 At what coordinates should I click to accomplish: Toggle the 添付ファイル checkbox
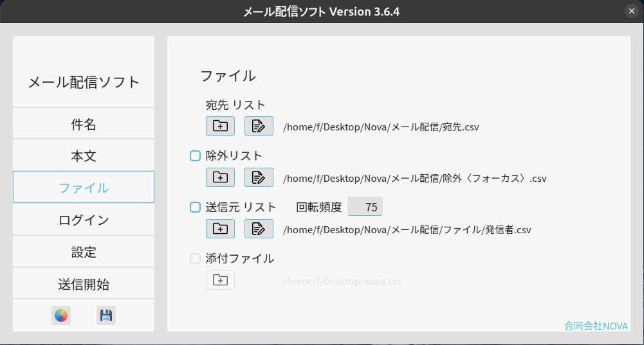[195, 258]
